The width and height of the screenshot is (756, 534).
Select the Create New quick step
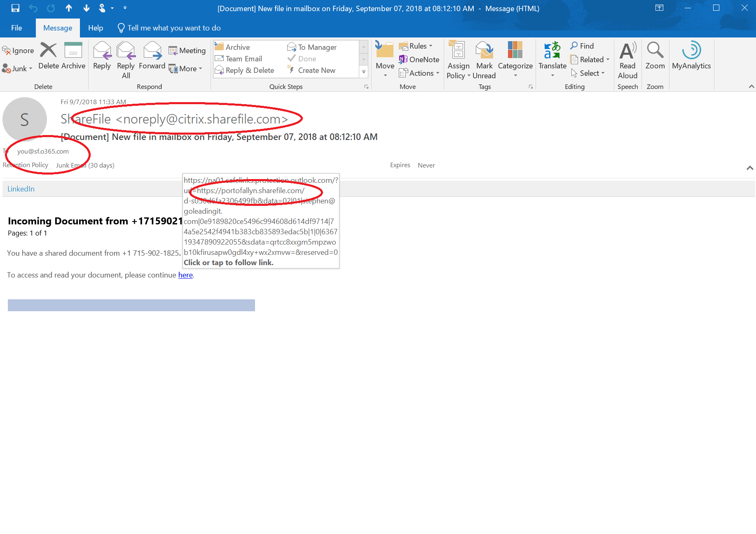pos(311,70)
